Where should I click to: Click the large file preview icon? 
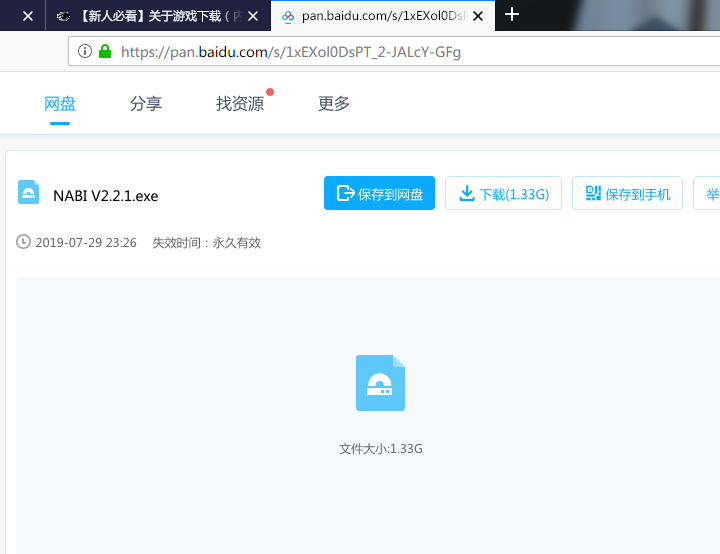(x=380, y=383)
